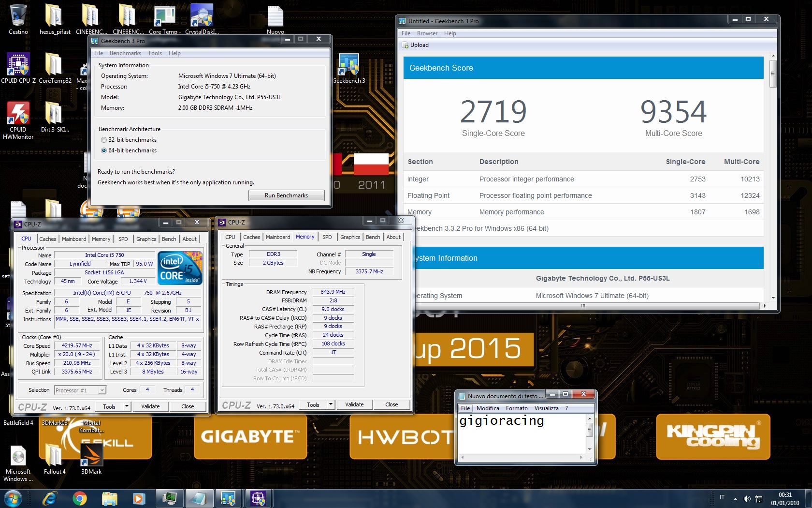The image size is (812, 508).
Task: Click horizontal scrollbar in Geekbench results
Action: 583,306
